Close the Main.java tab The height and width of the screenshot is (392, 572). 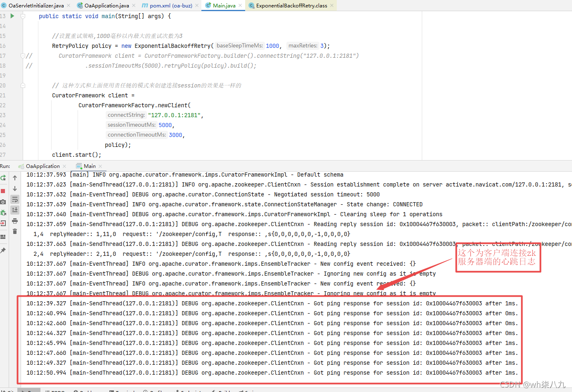tap(240, 5)
